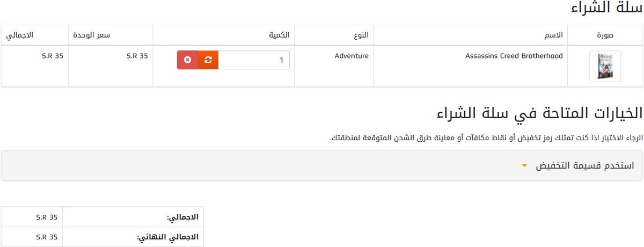Click the S.R 35 value beside الاجمالي النهائي

click(47, 236)
